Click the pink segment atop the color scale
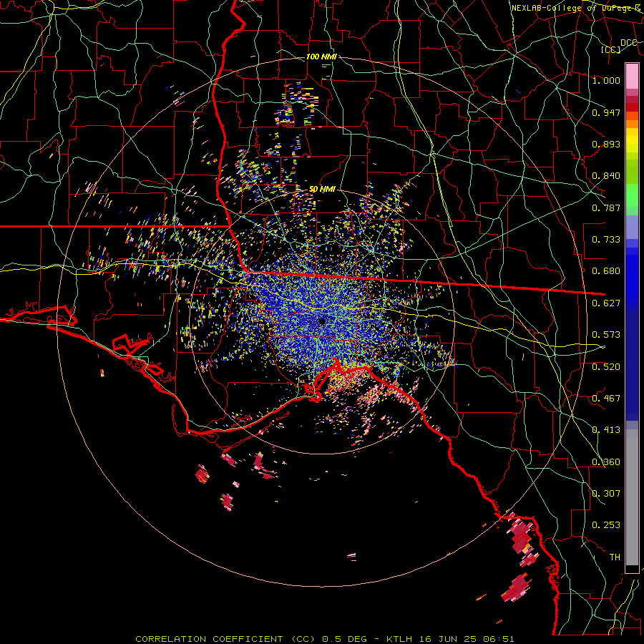The width and height of the screenshot is (644, 644). 632,77
